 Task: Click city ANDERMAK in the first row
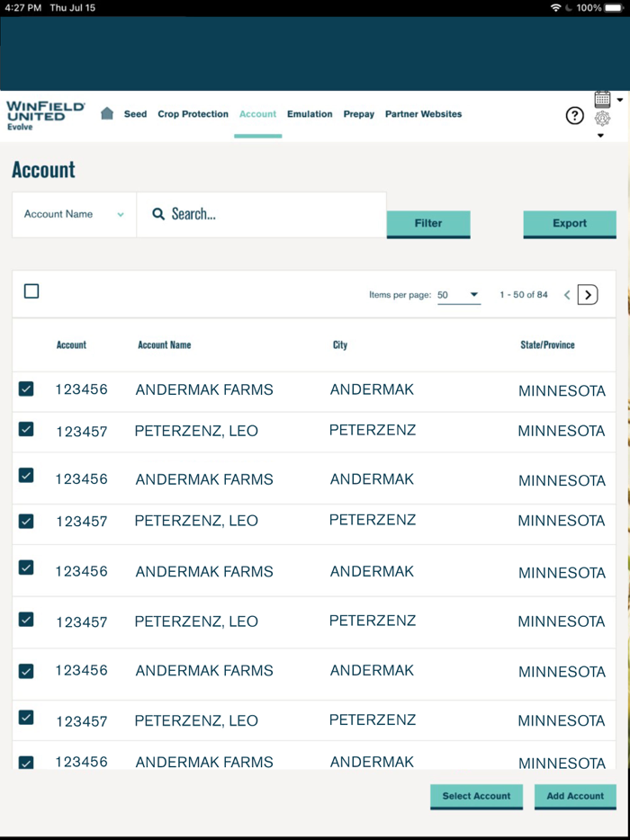(372, 389)
